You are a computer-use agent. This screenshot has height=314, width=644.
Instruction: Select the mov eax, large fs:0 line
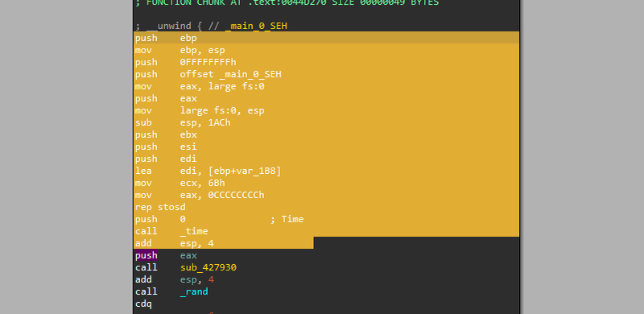tap(327, 86)
